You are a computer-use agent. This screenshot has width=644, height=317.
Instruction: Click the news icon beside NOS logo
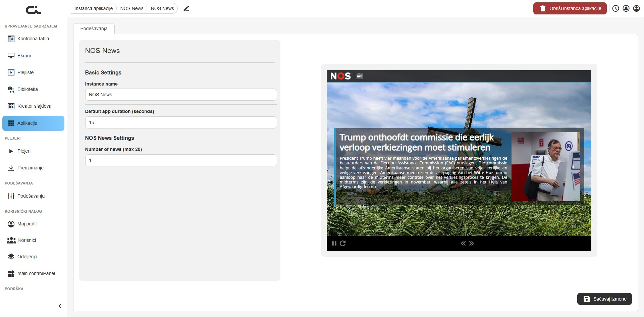[360, 76]
